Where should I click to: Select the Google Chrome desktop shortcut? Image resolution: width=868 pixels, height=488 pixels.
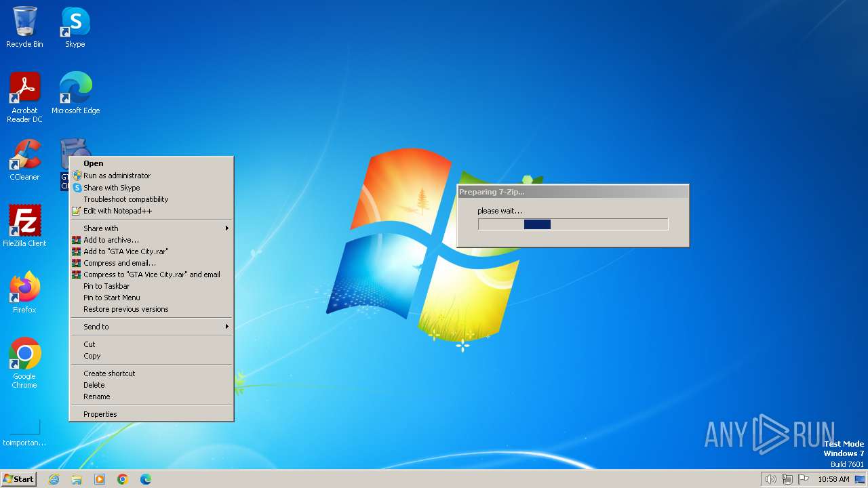tap(24, 363)
